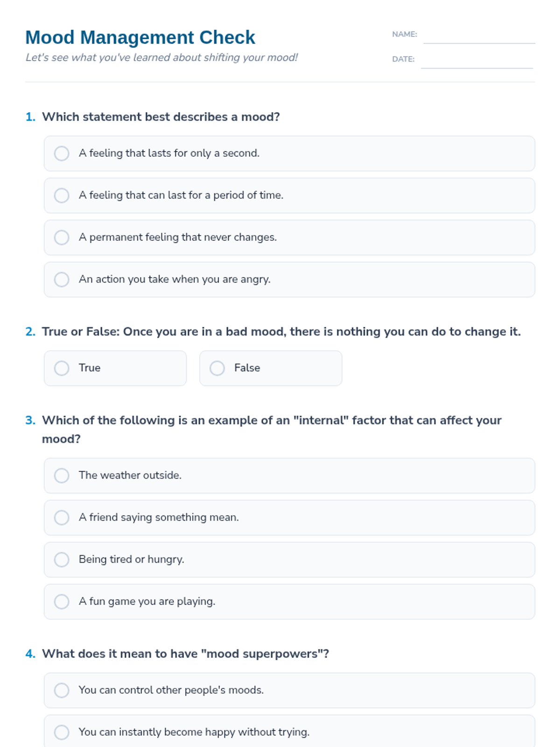This screenshot has width=560, height=747.
Task: Mark 'An action you take when you are angry'
Action: tap(289, 280)
